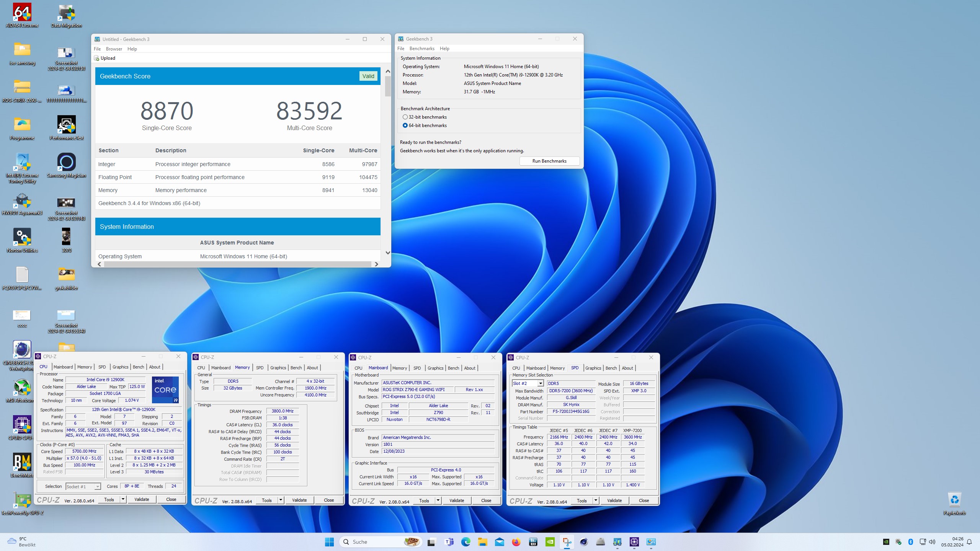Switch to Graphics tab in SPD CPU-Z window

click(593, 368)
